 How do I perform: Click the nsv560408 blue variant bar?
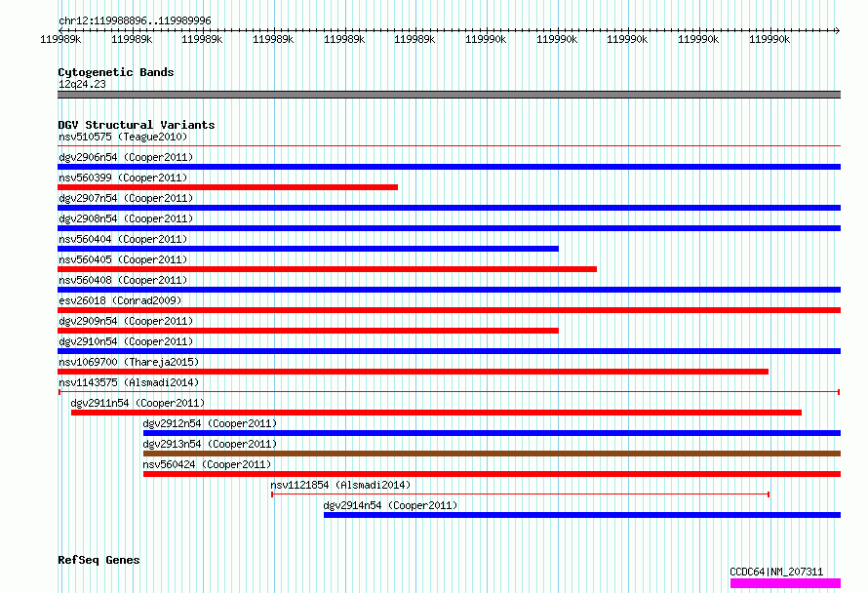pos(449,290)
